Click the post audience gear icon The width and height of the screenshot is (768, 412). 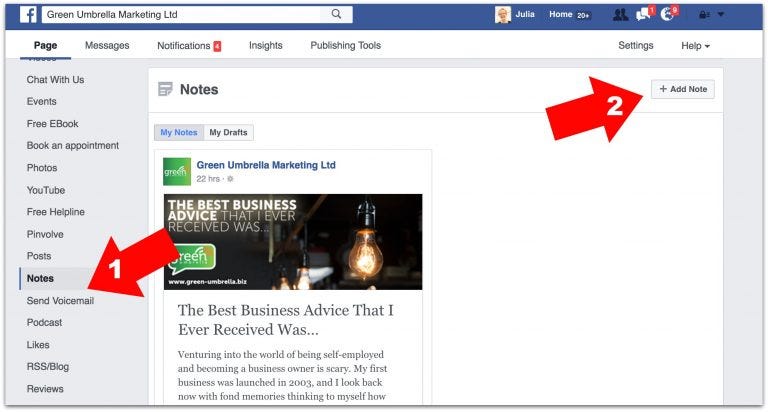[230, 179]
